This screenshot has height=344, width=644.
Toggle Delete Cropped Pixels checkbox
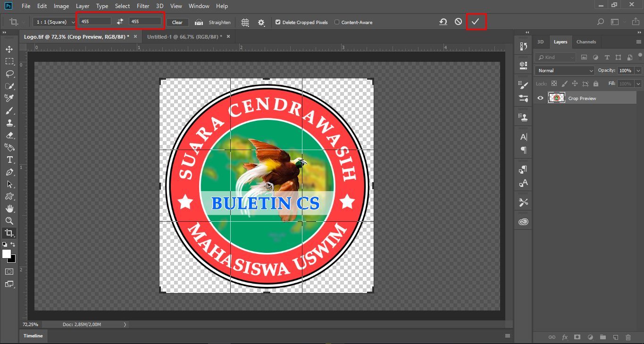(278, 22)
